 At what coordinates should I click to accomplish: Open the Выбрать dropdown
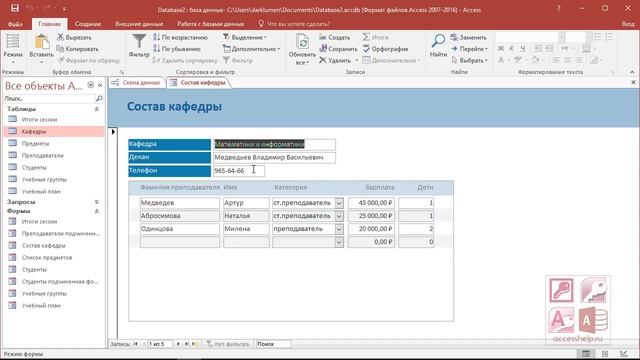[x=469, y=60]
